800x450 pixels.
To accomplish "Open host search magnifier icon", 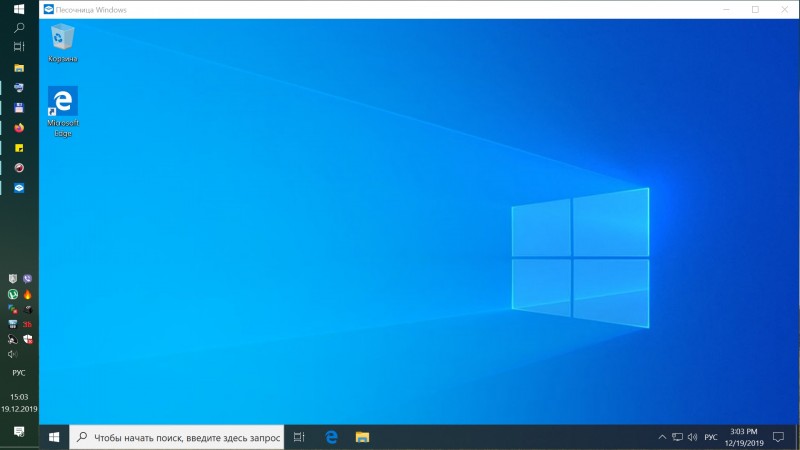I will 19,28.
